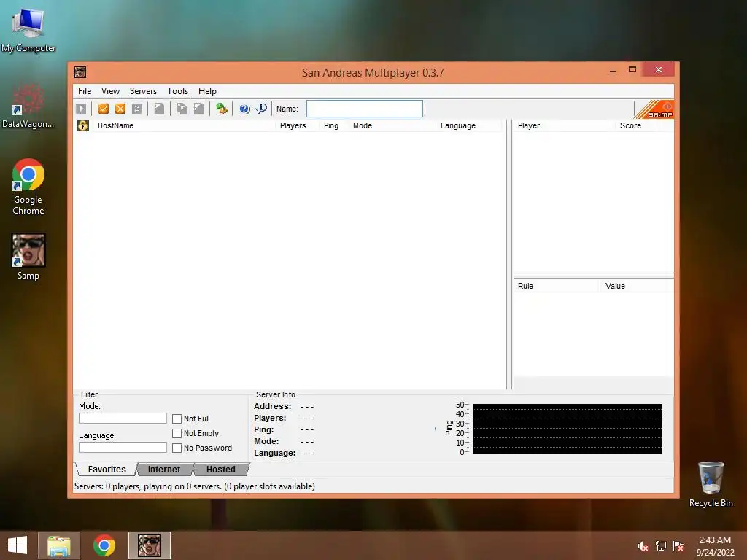Click the single gray document toolbar icon
Image resolution: width=747 pixels, height=560 pixels.
pos(160,109)
